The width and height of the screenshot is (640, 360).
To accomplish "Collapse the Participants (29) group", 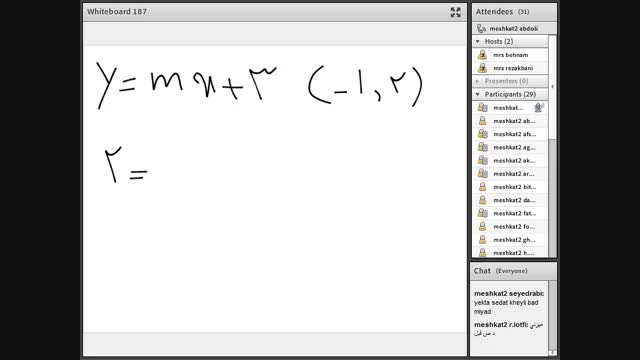I will click(x=478, y=94).
